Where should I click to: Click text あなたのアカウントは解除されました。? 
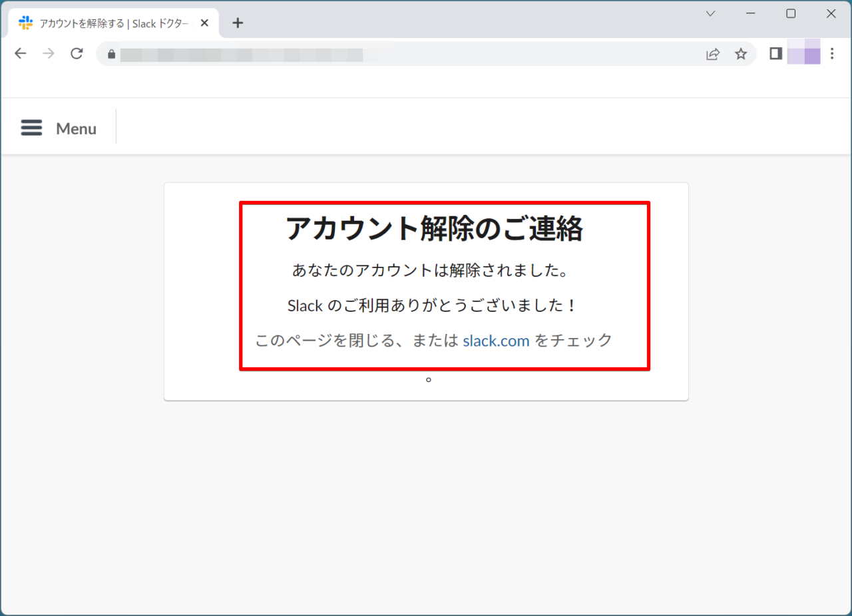430,271
